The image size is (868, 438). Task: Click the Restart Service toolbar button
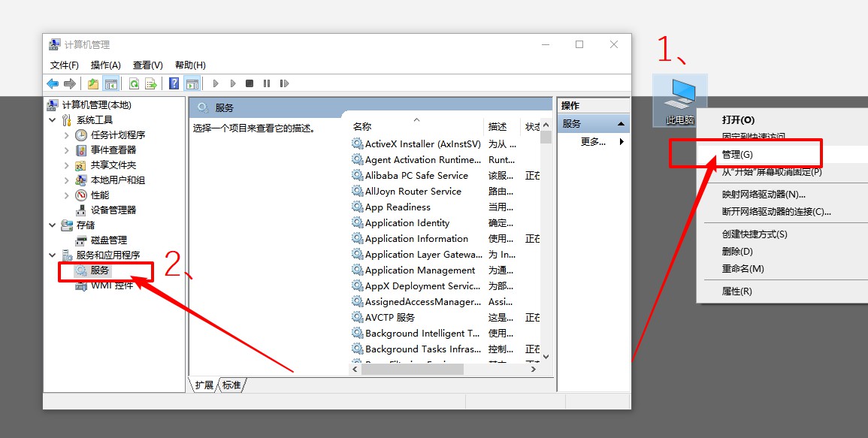click(x=284, y=83)
